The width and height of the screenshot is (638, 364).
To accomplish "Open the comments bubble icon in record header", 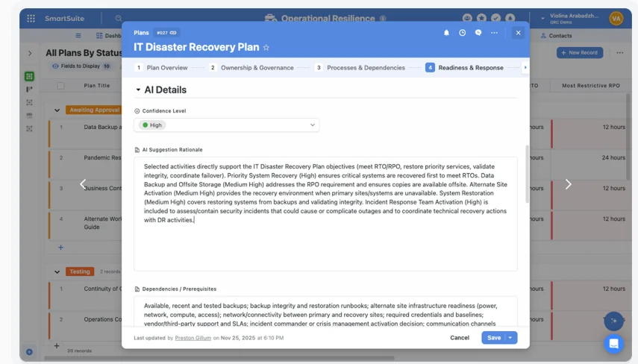I will click(x=478, y=33).
